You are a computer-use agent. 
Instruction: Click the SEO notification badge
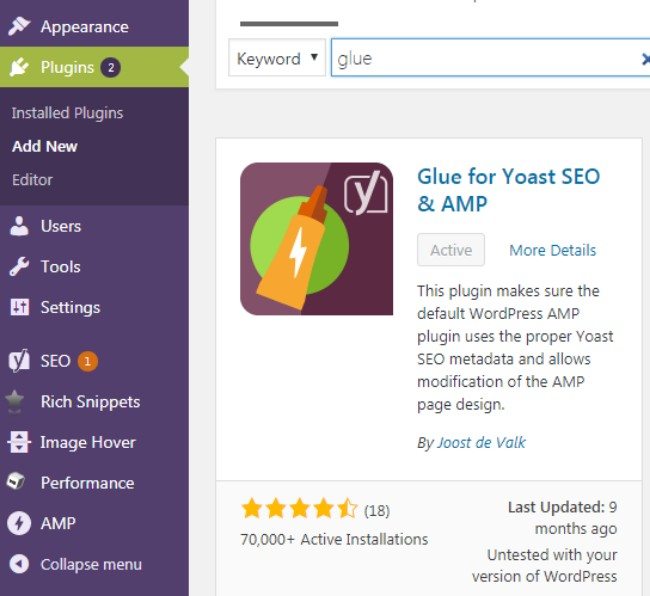coord(87,361)
